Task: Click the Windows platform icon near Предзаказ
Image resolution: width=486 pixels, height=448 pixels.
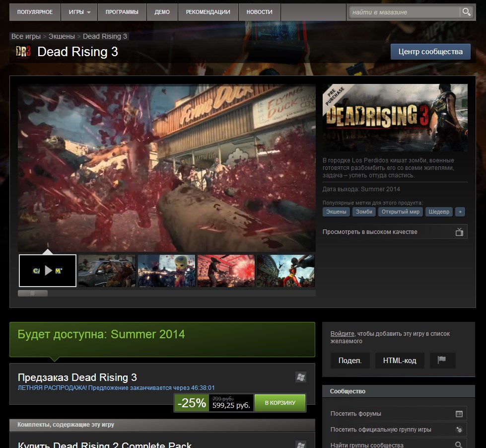Action: (x=300, y=377)
